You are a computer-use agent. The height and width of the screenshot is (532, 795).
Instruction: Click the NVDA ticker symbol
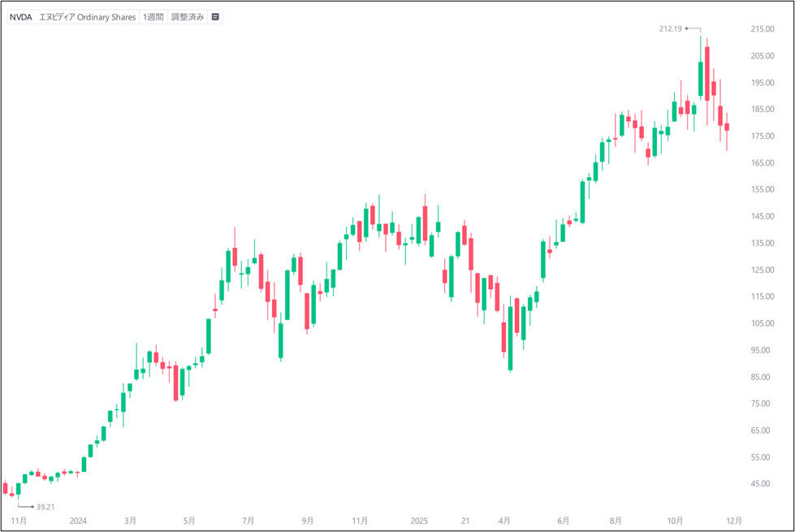tap(21, 16)
